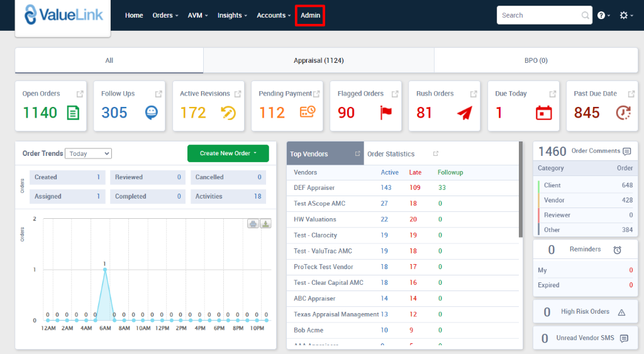Open the Admin menu item
The width and height of the screenshot is (644, 354).
pos(310,15)
